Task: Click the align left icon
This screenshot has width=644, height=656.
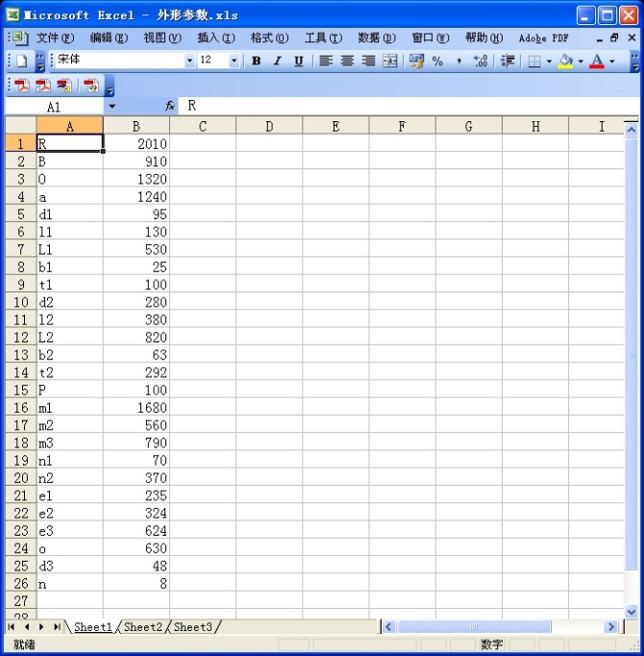Action: click(x=326, y=61)
